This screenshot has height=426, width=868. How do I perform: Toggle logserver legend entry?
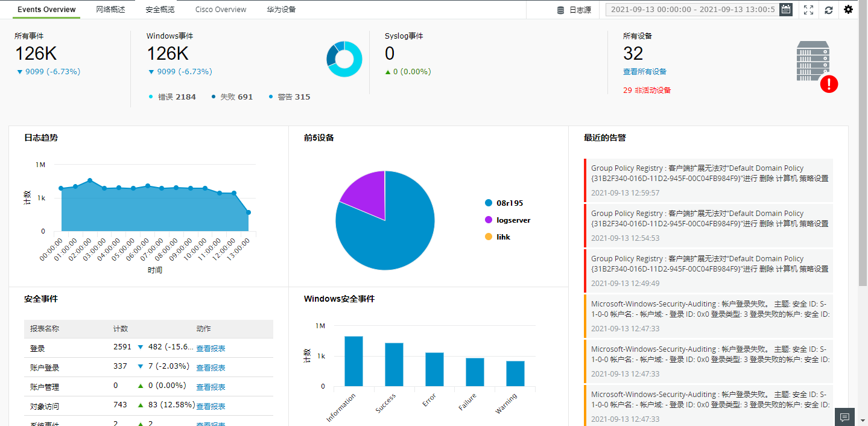(x=507, y=220)
